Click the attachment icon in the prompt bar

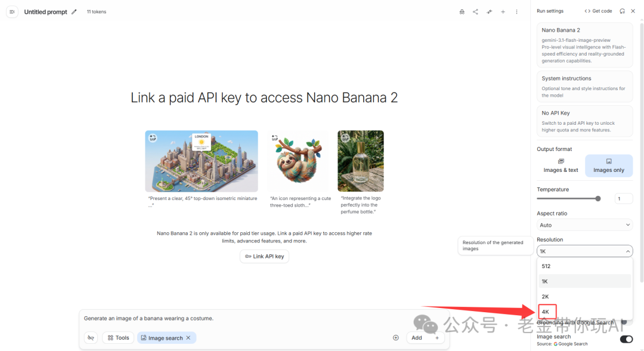click(x=91, y=337)
